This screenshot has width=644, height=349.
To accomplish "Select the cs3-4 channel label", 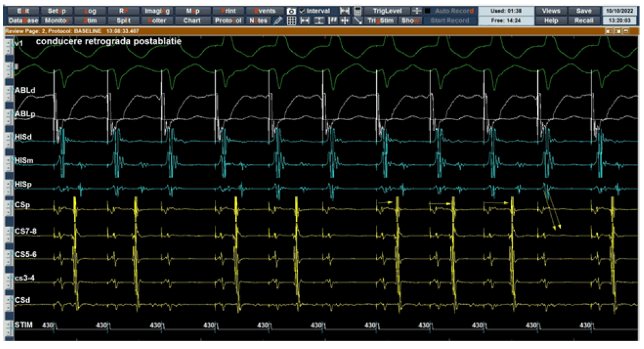I will click(x=25, y=278).
